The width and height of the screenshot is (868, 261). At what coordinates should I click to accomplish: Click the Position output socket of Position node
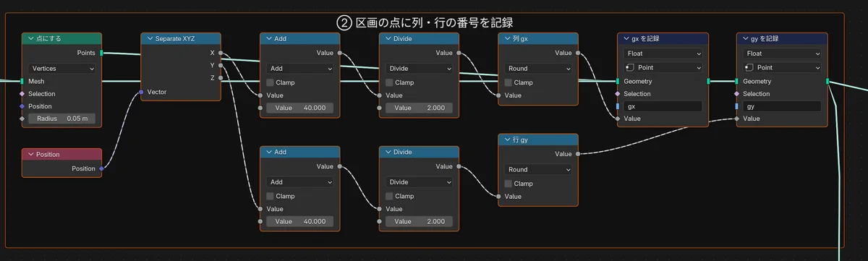102,168
